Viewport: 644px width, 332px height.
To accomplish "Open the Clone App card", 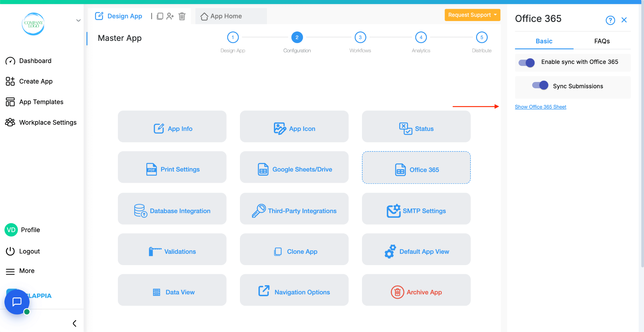I will point(294,249).
